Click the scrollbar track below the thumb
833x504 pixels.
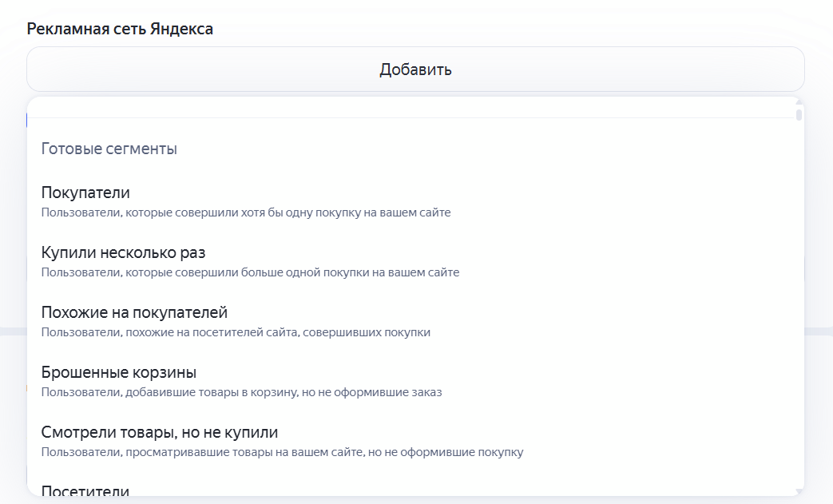[x=799, y=319]
